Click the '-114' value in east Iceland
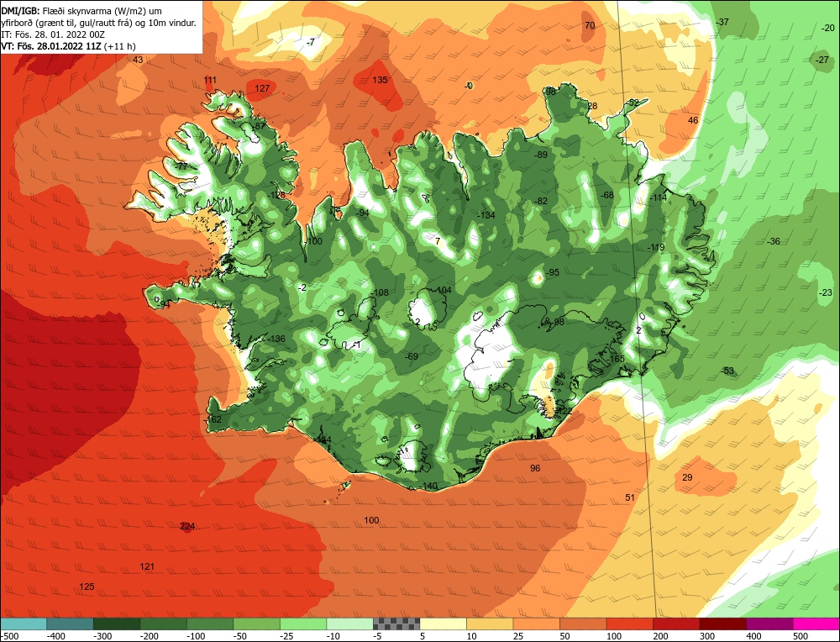 pos(658,197)
